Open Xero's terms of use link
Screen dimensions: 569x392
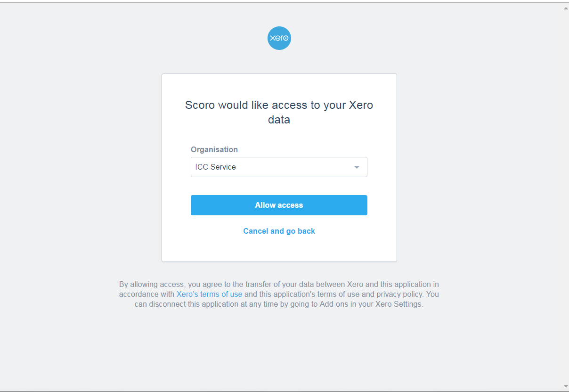point(209,294)
